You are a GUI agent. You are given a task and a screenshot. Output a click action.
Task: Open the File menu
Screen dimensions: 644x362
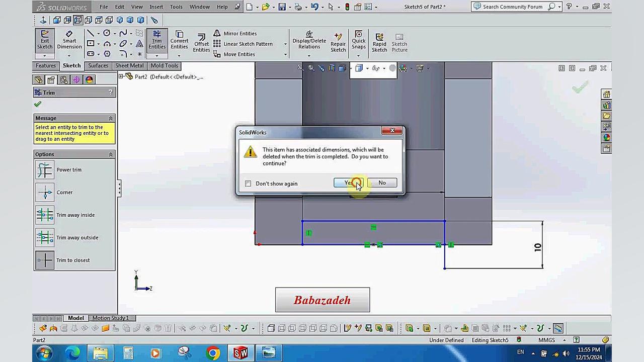[104, 7]
